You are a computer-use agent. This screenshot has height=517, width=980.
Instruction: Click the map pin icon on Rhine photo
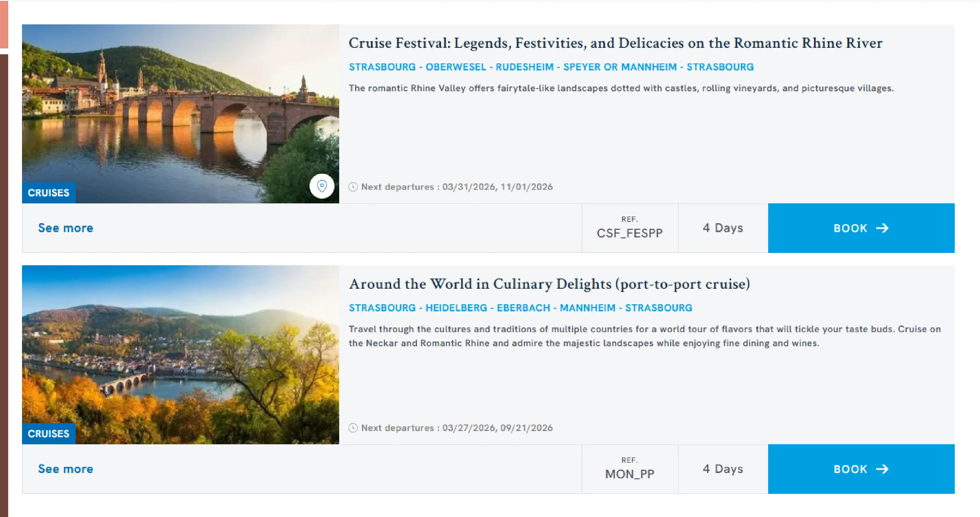point(322,186)
